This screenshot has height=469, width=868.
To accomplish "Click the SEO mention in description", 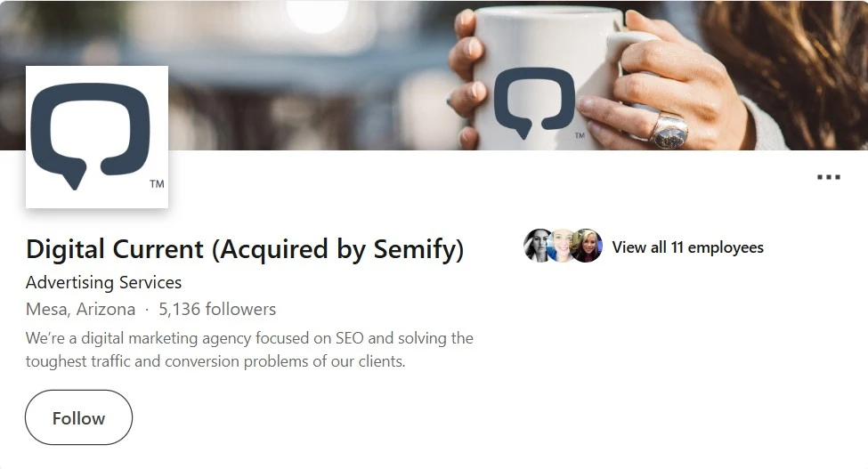I will point(350,338).
